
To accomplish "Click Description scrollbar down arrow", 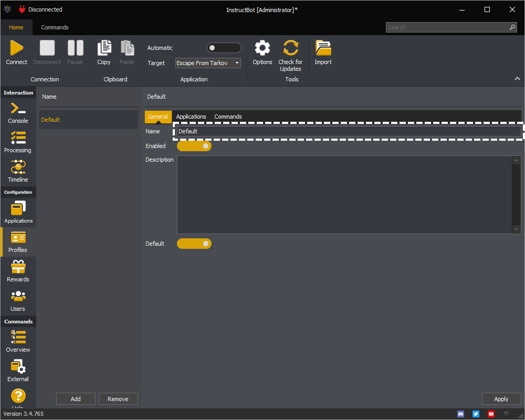I will pyautogui.click(x=516, y=229).
